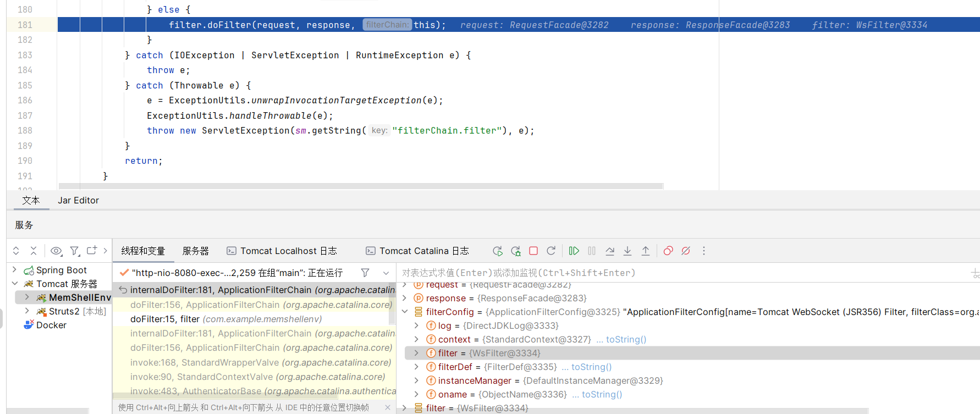Click the editor horizontal scrollbar
Screen dimensions: 980x414
tap(361, 186)
